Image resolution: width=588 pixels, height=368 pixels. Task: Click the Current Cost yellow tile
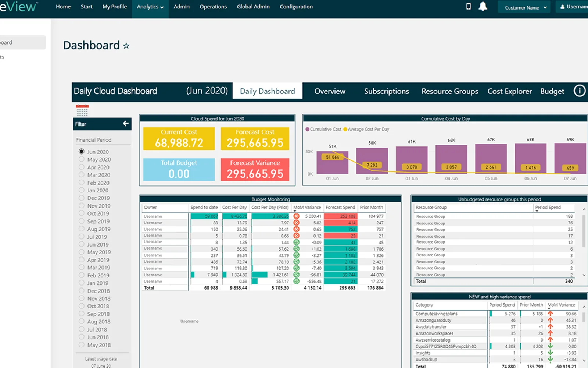coord(179,138)
